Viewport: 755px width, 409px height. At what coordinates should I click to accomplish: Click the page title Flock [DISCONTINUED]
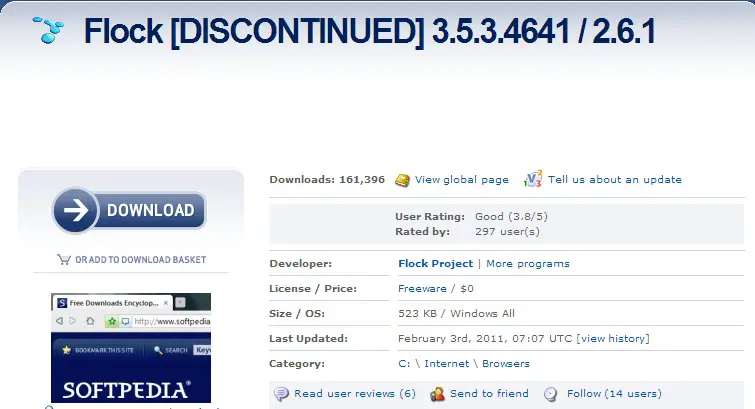pyautogui.click(x=254, y=31)
